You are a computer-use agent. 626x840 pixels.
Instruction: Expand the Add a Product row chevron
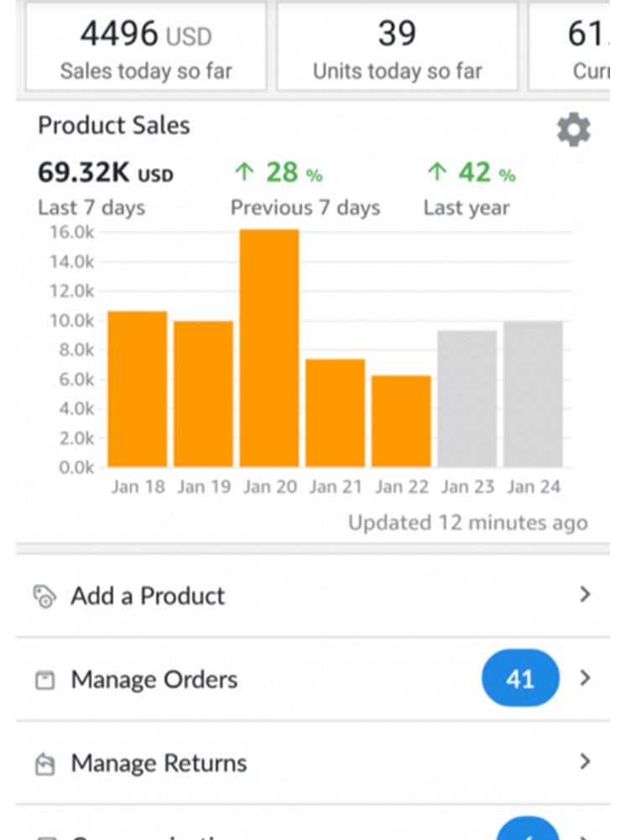pyautogui.click(x=585, y=595)
